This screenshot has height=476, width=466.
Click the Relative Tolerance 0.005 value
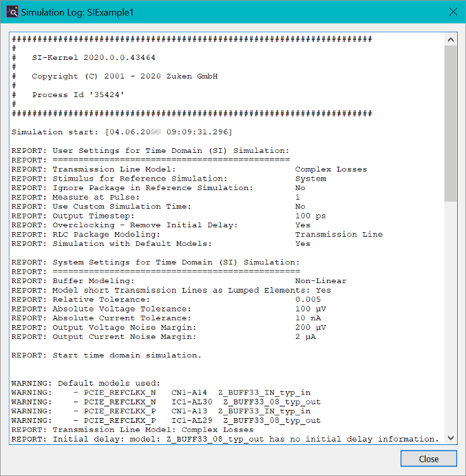[x=308, y=300]
